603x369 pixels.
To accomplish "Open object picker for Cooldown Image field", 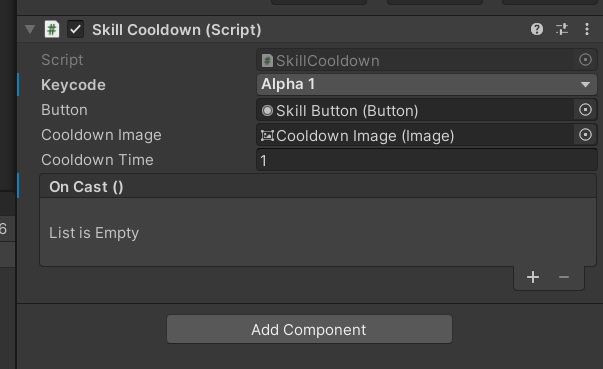I will [585, 135].
